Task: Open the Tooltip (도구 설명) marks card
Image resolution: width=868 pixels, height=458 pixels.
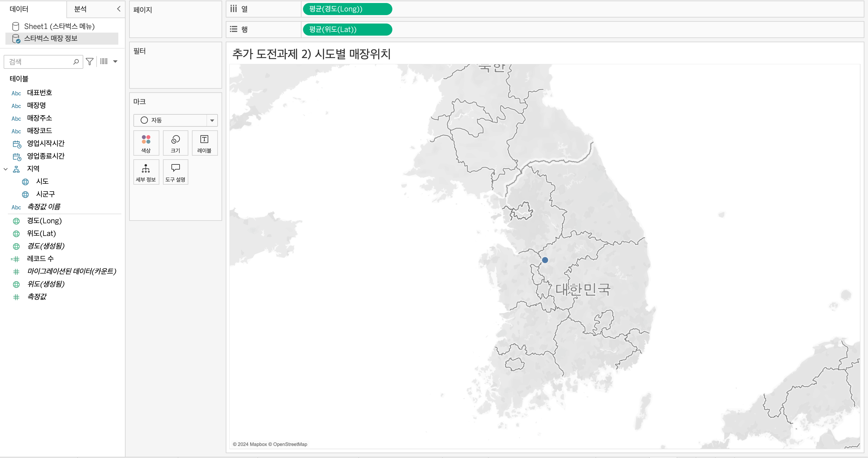Action: pos(175,172)
